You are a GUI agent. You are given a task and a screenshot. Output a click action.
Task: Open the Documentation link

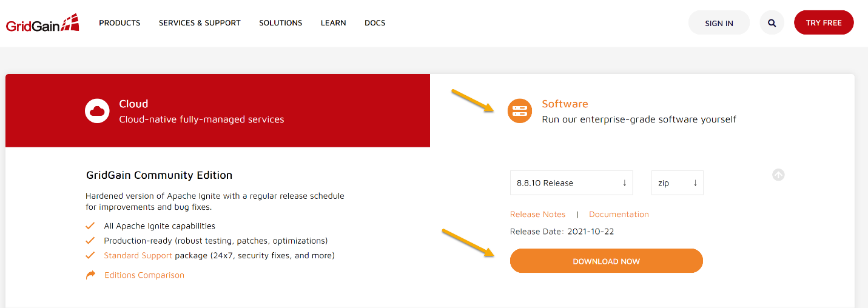tap(619, 214)
